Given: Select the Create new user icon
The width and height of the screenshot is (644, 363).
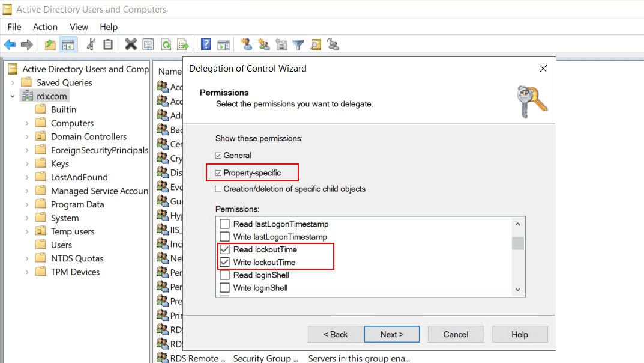Looking at the screenshot, I should [245, 44].
